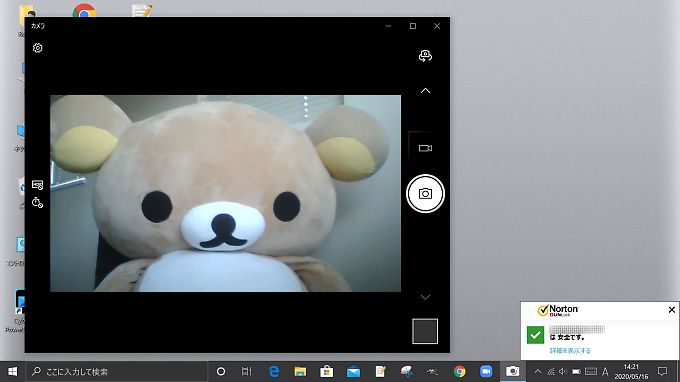This screenshot has height=382, width=680.
Task: Minimize the Camera window
Action: click(388, 26)
